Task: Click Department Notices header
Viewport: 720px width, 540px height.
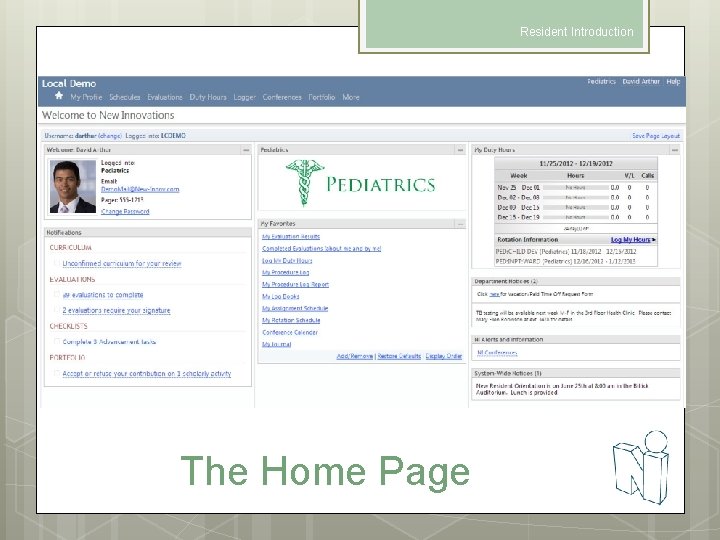Action: pyautogui.click(x=576, y=281)
